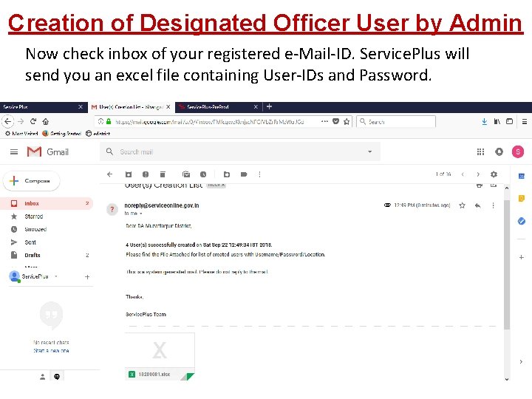Add more add-ons with plus icon in side panel
Viewport: 532px width, 399px height.
coord(522,257)
